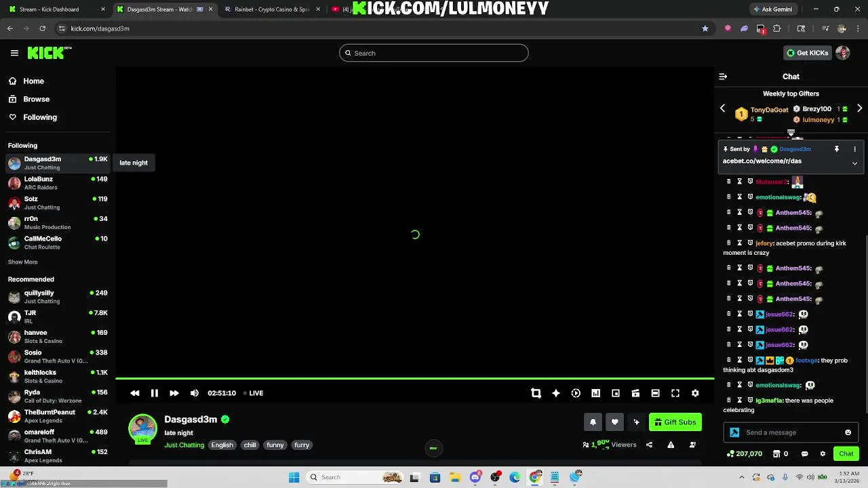Switch to Stream - Kick Dashboard tab
This screenshot has height=488, width=868.
[x=55, y=9]
